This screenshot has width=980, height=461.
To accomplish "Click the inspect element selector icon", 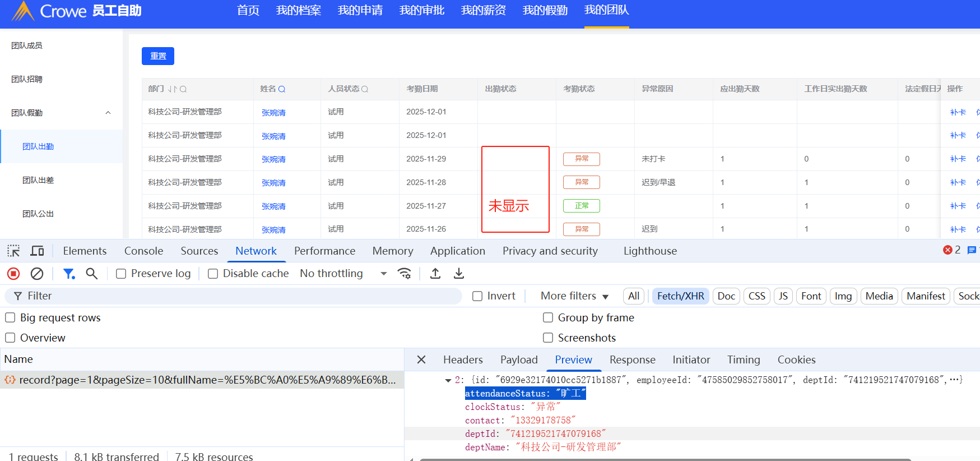I will [x=13, y=251].
